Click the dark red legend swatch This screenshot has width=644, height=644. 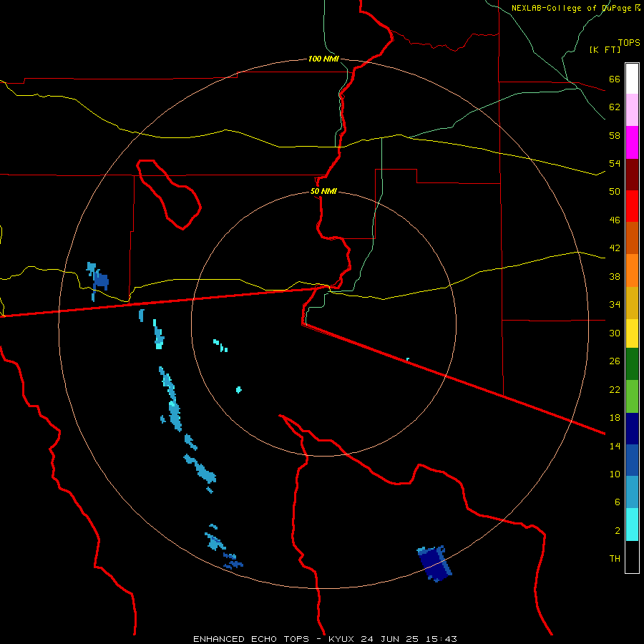click(632, 175)
